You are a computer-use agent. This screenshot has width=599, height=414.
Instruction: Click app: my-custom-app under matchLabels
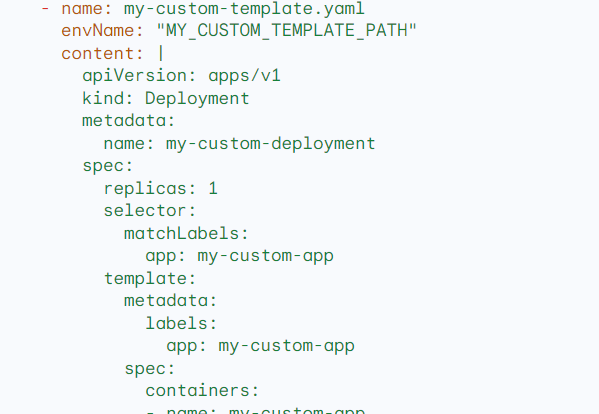click(x=240, y=256)
